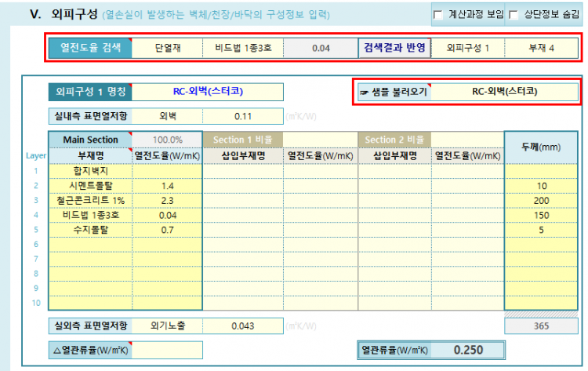Click the 검색결과 반영 button

(394, 48)
